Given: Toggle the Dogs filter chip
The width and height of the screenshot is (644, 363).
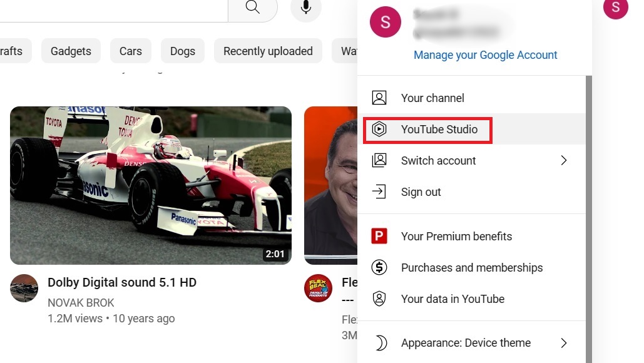Looking at the screenshot, I should click(x=182, y=51).
